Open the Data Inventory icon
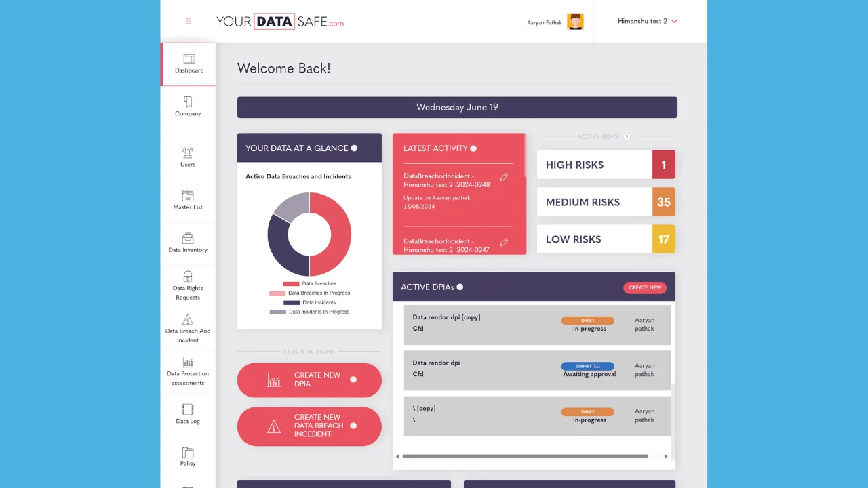Viewport: 868px width, 488px height. click(x=188, y=238)
